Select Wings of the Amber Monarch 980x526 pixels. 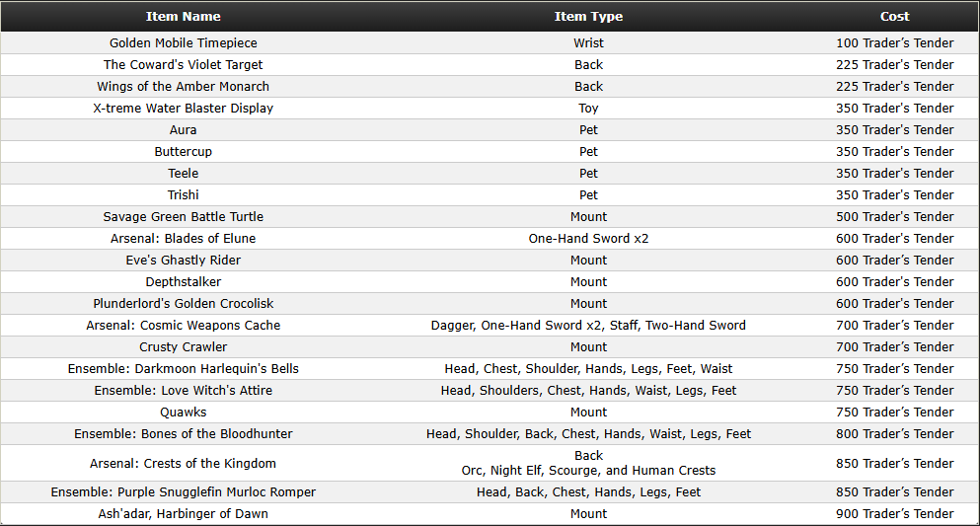point(184,87)
